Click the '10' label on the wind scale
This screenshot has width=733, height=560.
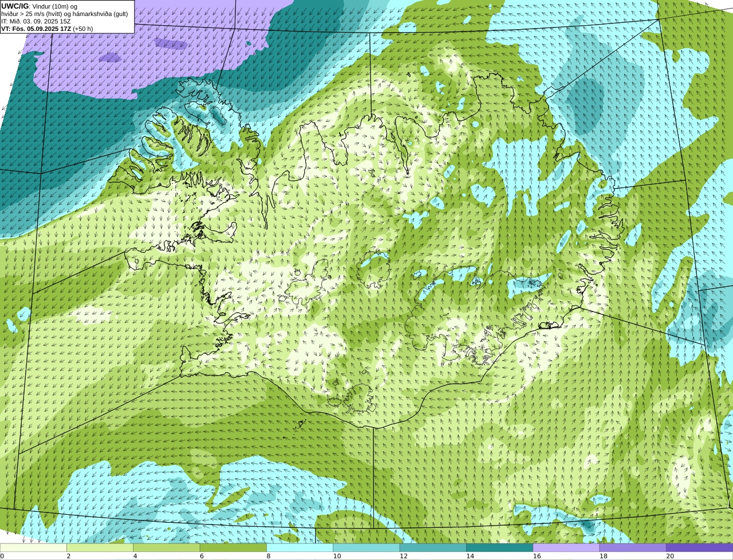pos(337,556)
